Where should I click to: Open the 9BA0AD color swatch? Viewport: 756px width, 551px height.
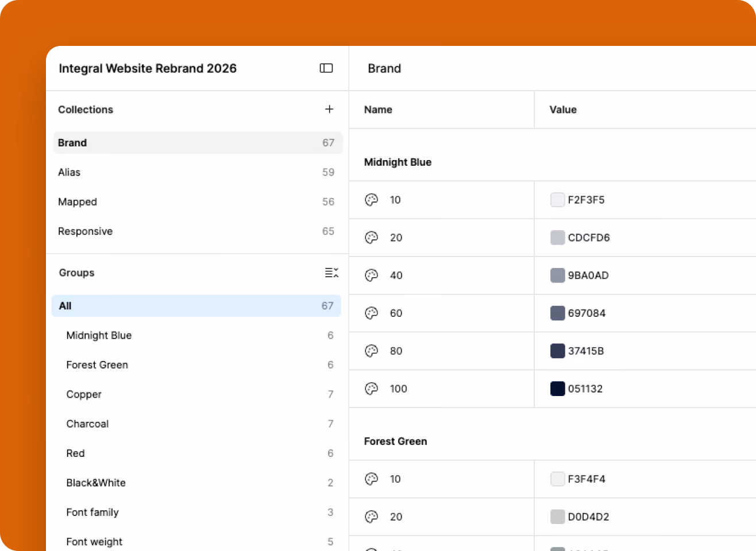(558, 275)
